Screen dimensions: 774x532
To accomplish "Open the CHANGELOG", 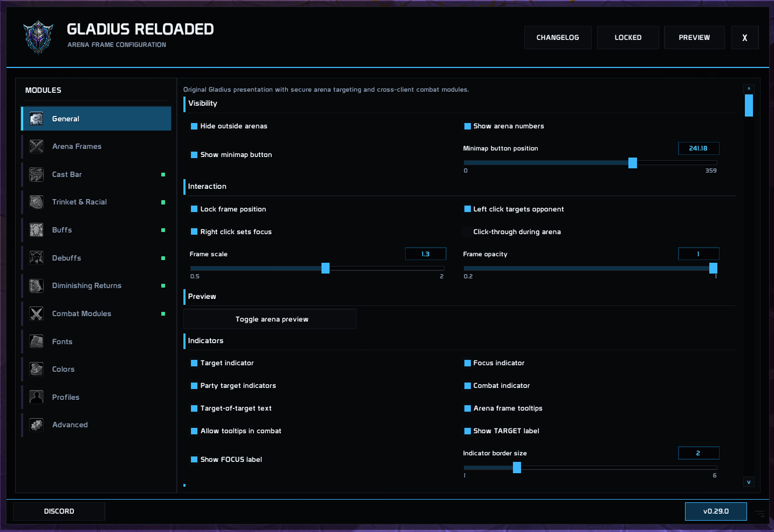I will (558, 38).
